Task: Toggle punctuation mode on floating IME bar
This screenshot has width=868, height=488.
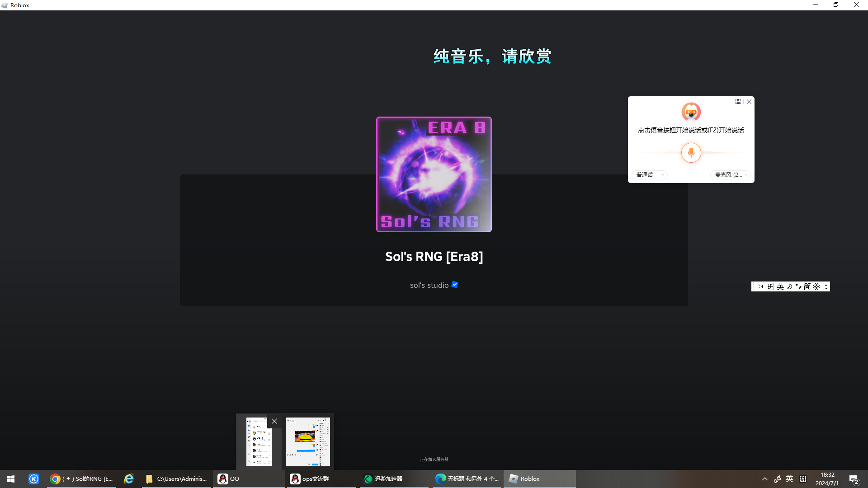Action: click(x=798, y=286)
